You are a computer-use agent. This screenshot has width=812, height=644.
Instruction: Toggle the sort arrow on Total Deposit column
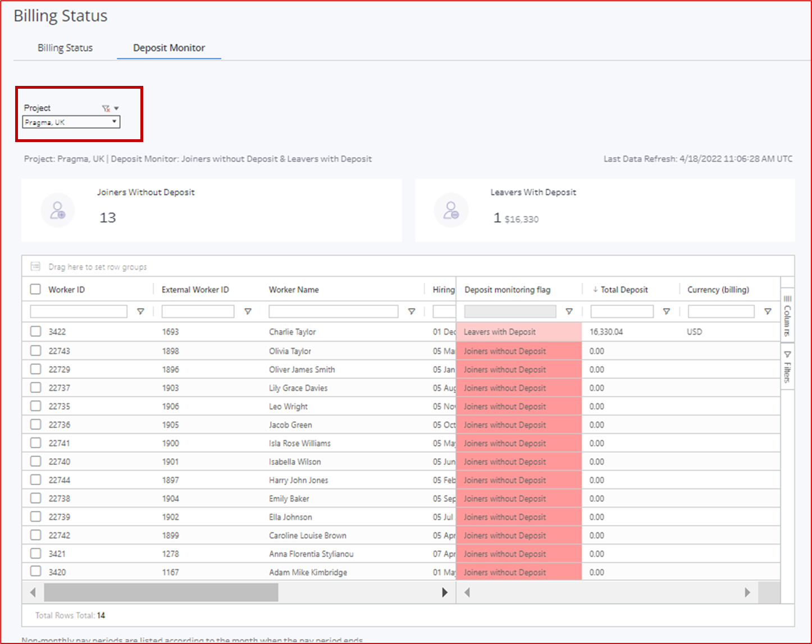[595, 289]
